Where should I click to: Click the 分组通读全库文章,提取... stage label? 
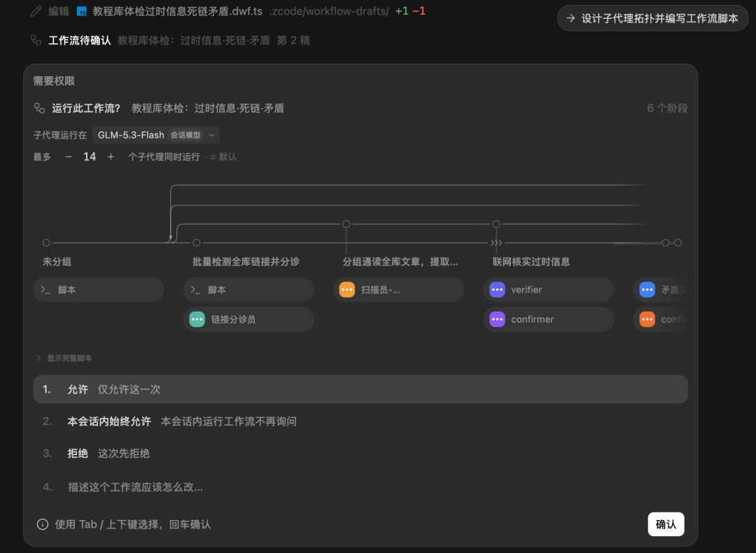(400, 262)
